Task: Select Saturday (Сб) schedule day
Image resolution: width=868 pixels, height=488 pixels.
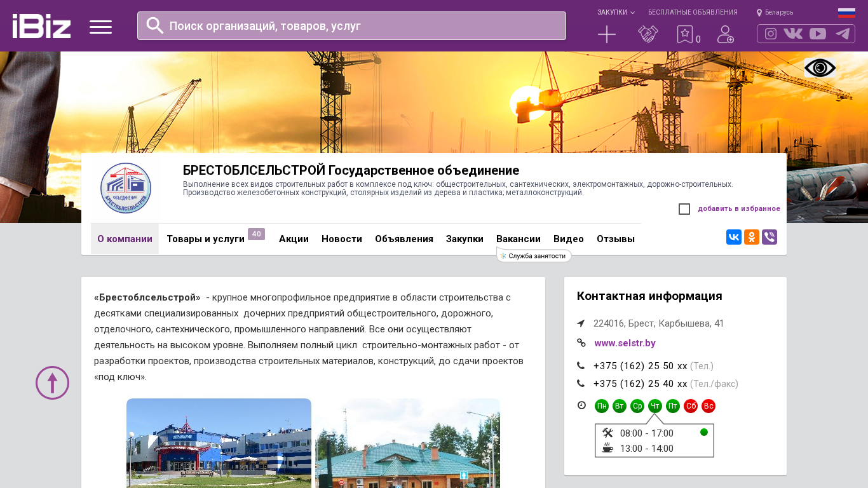Action: (691, 406)
